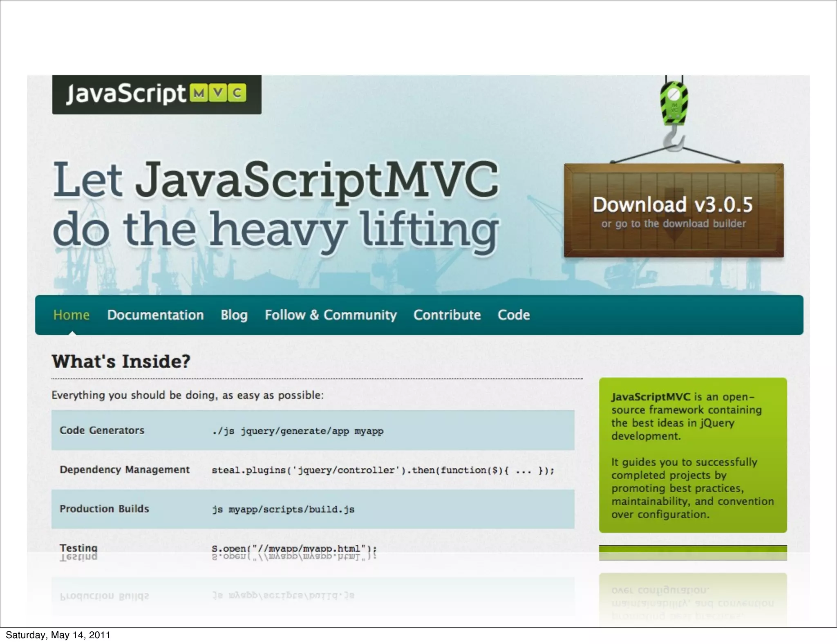Screen dimensions: 837x644
Task: Click the Testing feature row
Action: [x=78, y=547]
